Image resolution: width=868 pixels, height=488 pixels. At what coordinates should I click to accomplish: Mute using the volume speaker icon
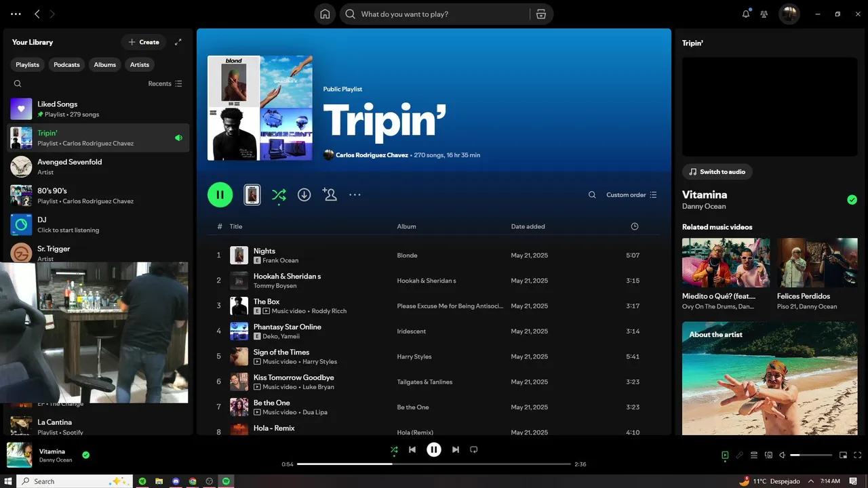[782, 455]
